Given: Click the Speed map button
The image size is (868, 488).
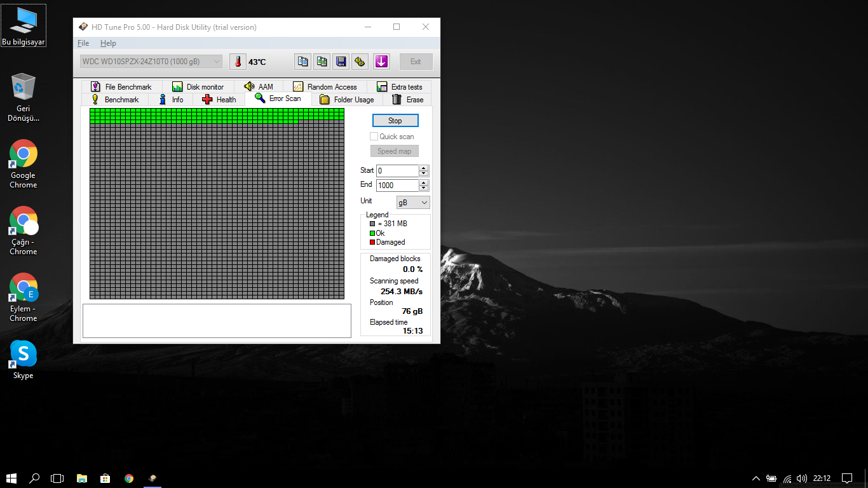Looking at the screenshot, I should pyautogui.click(x=395, y=151).
